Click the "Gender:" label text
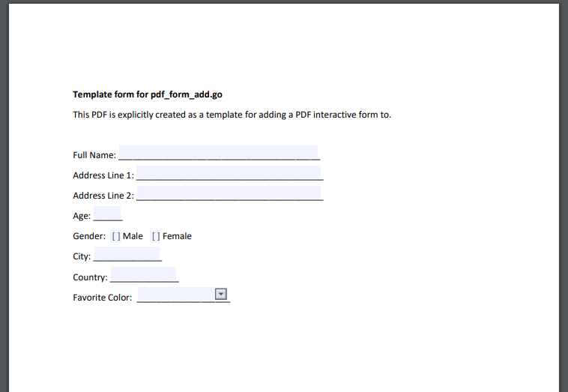This screenshot has height=392, width=568. [x=89, y=236]
